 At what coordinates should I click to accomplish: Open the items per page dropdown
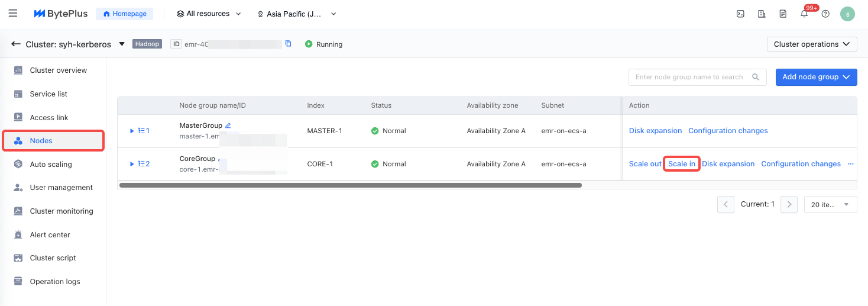click(x=830, y=204)
